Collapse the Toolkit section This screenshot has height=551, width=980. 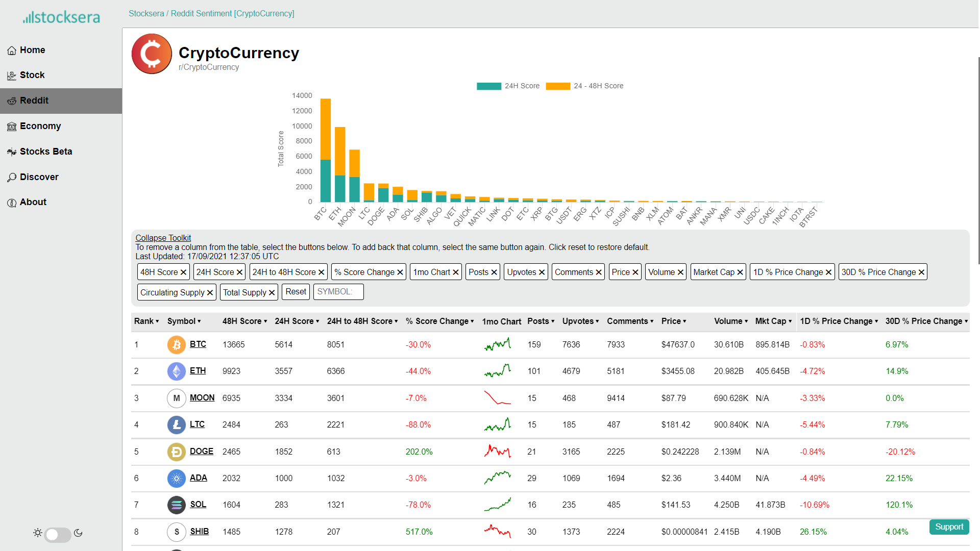click(163, 238)
